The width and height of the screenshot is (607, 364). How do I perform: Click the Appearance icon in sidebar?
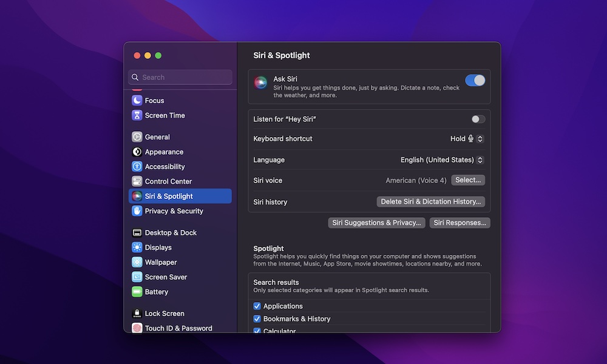point(137,152)
